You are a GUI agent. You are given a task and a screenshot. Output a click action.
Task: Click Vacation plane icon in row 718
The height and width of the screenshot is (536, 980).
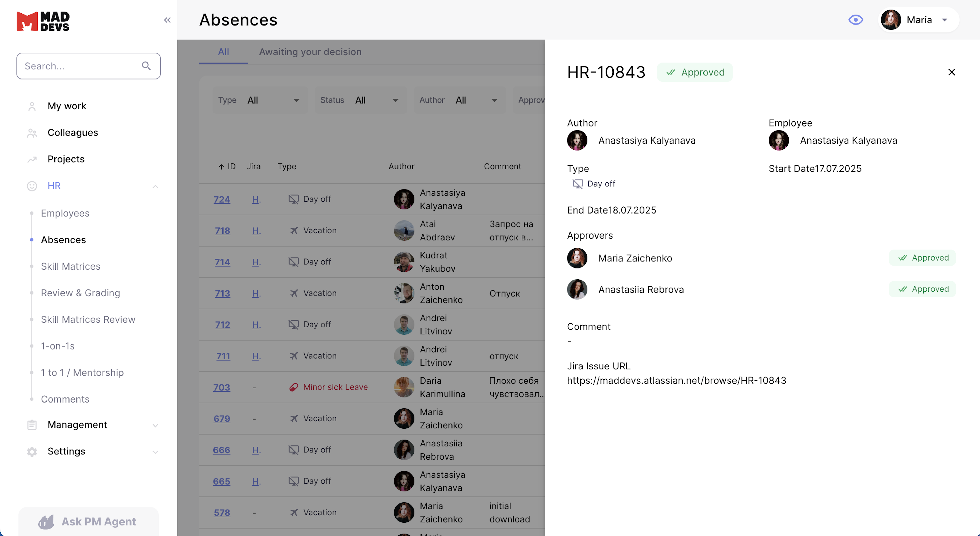pyautogui.click(x=294, y=231)
